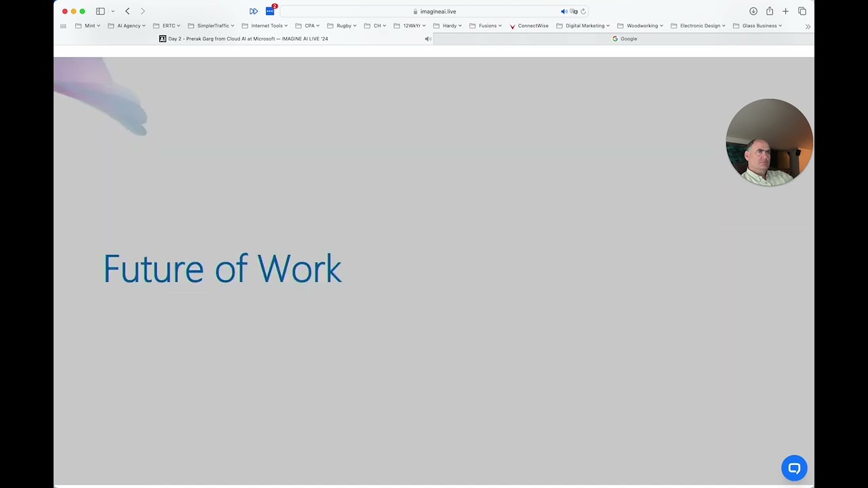
Task: Open the 12WkYr bookmarks folder
Action: click(x=410, y=26)
